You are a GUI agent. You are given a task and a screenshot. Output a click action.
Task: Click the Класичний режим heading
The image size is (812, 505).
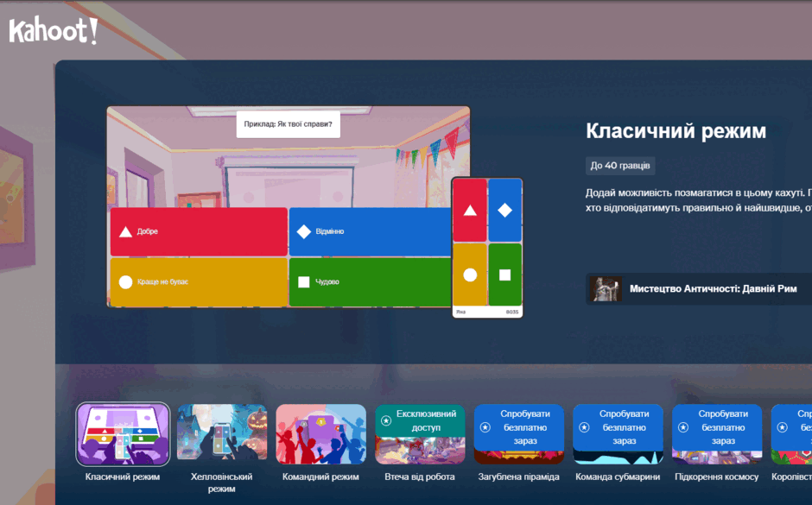pyautogui.click(x=676, y=131)
